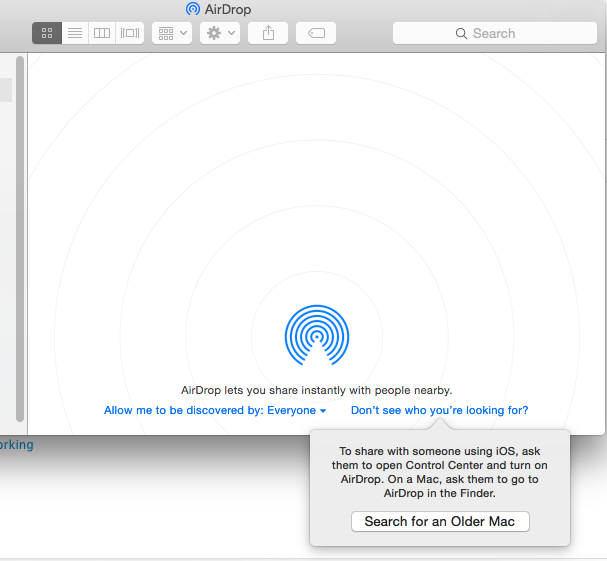
Task: Click the popover help text about iOS
Action: pyautogui.click(x=439, y=472)
